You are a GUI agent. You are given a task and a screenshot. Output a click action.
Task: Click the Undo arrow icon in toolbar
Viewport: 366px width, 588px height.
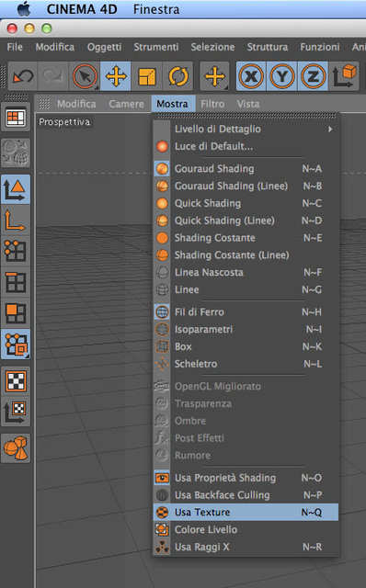[23, 76]
